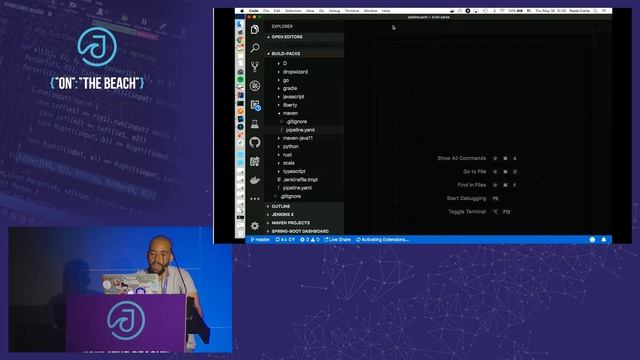Click the notifications bell in status bar
Viewport: 640px width, 360px height.
(x=604, y=240)
